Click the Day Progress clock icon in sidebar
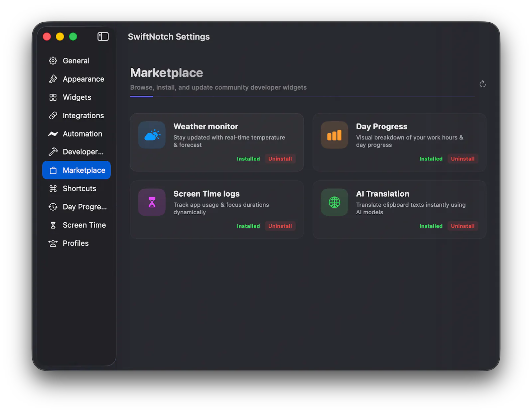 53,207
